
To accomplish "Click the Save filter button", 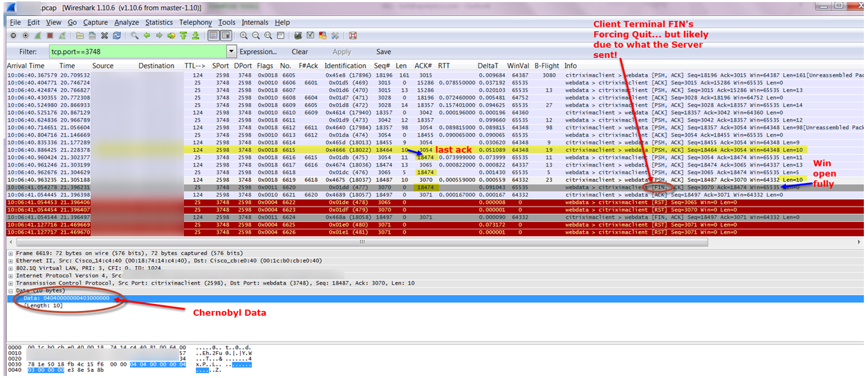I will pyautogui.click(x=383, y=52).
